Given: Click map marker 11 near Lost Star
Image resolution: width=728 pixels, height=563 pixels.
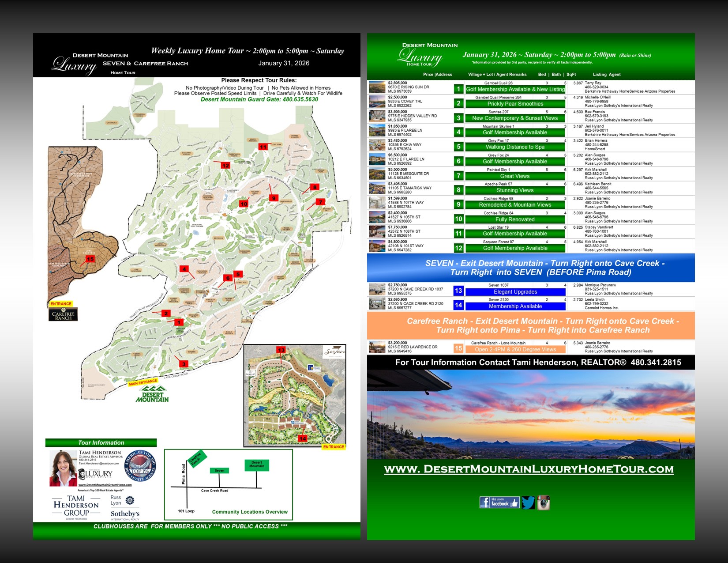Looking at the screenshot, I should [263, 147].
